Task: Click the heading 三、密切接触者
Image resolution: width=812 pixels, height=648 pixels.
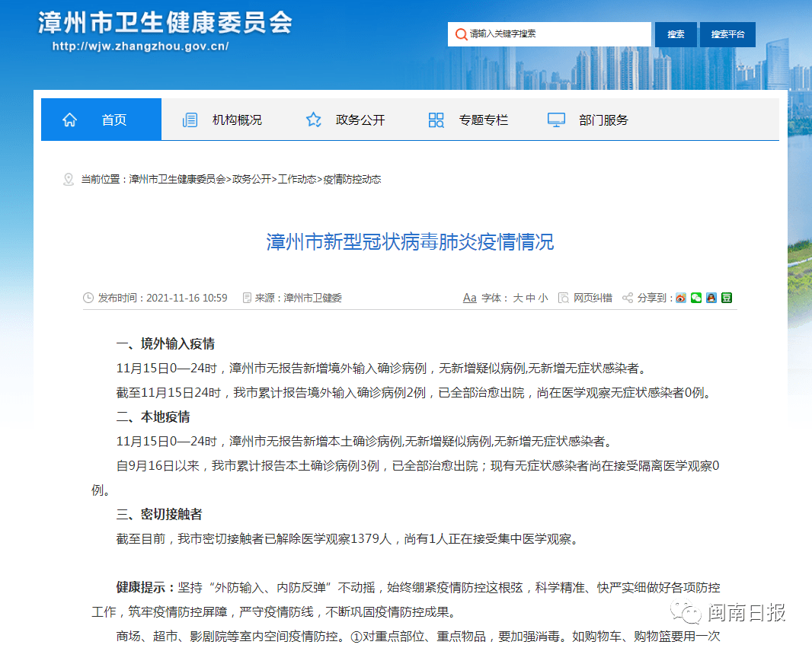Action: click(x=159, y=514)
